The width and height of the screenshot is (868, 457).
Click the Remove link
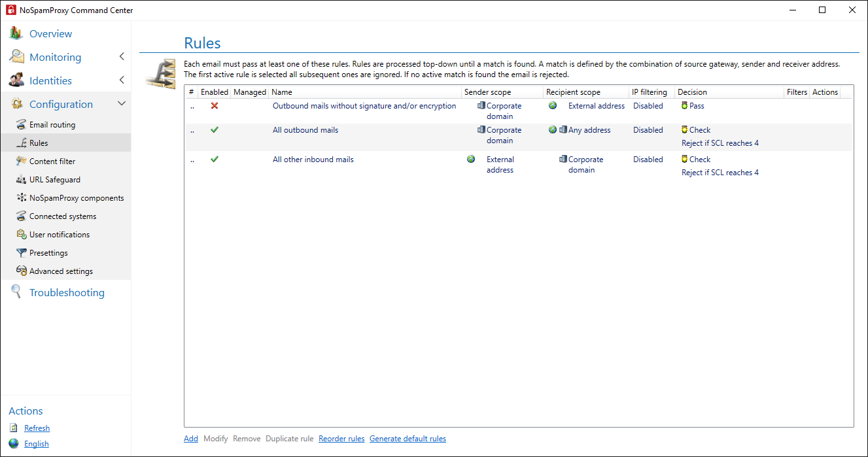[x=247, y=439]
